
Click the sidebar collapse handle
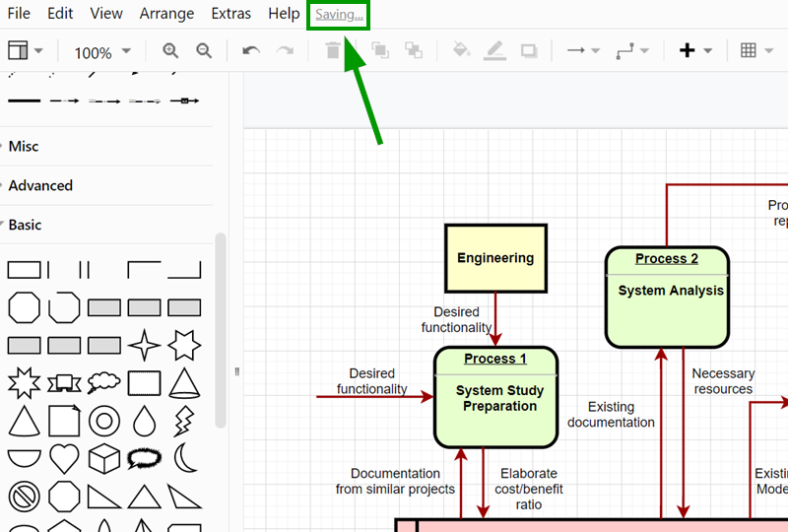(x=237, y=371)
